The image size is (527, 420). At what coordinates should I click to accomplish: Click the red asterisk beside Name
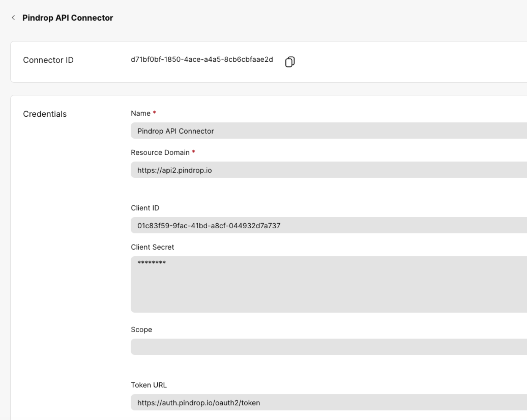pyautogui.click(x=154, y=112)
